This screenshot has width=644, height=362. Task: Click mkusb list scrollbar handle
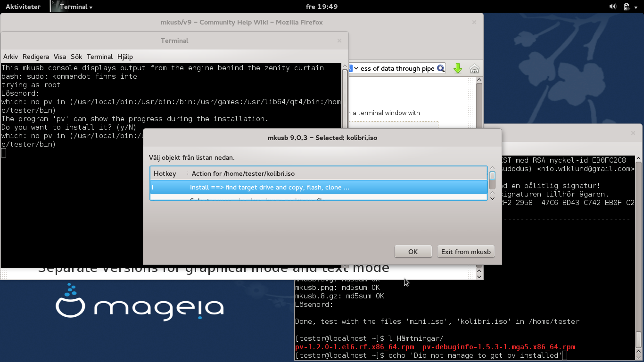pos(492,176)
